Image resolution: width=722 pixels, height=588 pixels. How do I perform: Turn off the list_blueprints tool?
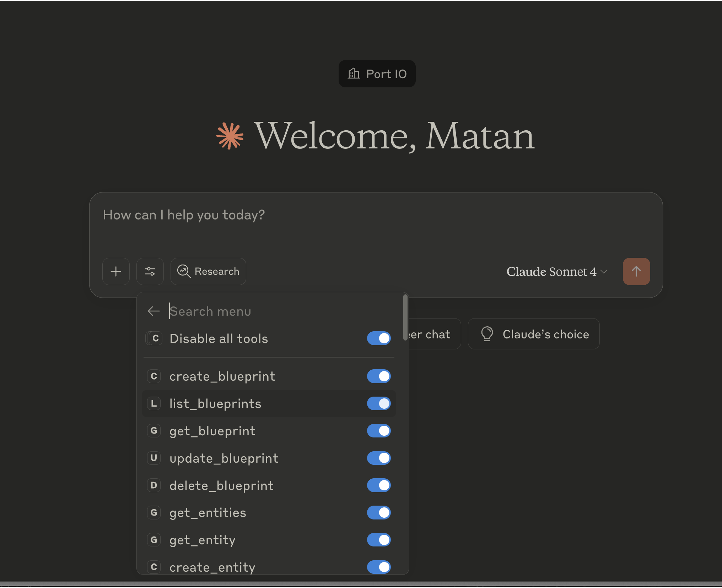(379, 404)
